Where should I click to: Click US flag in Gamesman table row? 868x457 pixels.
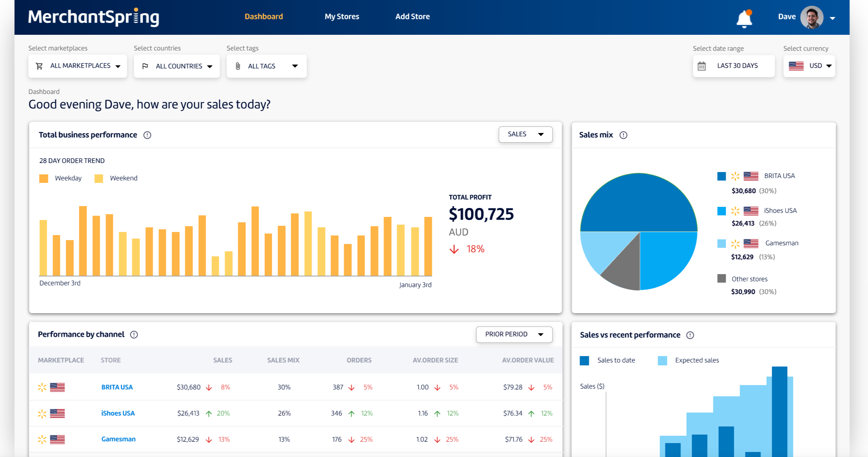[57, 440]
